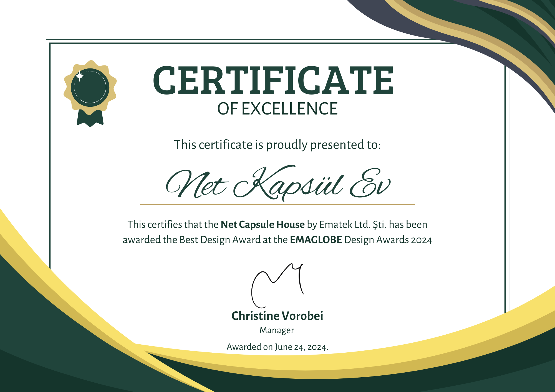Click the Manager title text

(x=277, y=330)
